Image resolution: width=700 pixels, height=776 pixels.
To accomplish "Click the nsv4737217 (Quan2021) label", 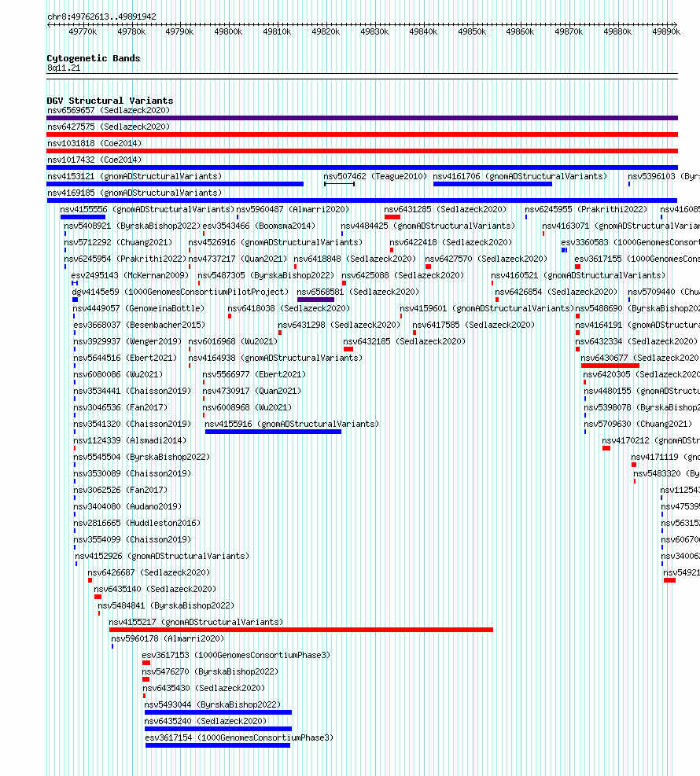I will [238, 259].
